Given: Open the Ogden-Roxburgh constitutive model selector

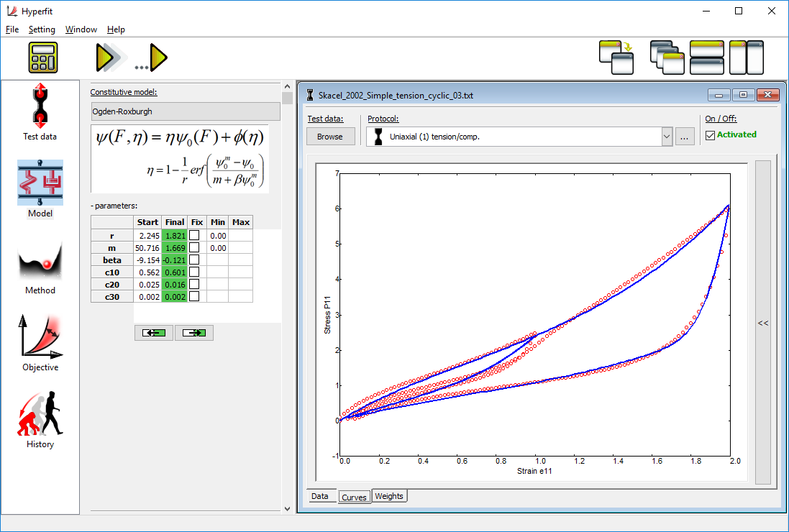Looking at the screenshot, I should [186, 111].
